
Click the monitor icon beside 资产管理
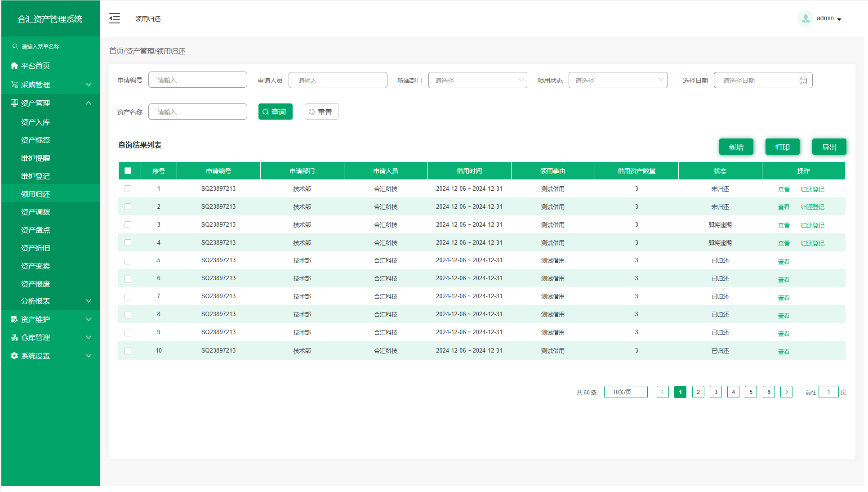pyautogui.click(x=14, y=103)
